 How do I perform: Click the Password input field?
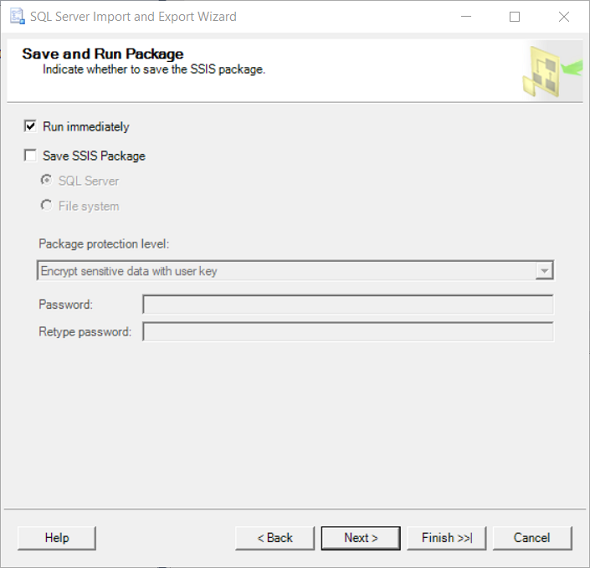pyautogui.click(x=348, y=304)
